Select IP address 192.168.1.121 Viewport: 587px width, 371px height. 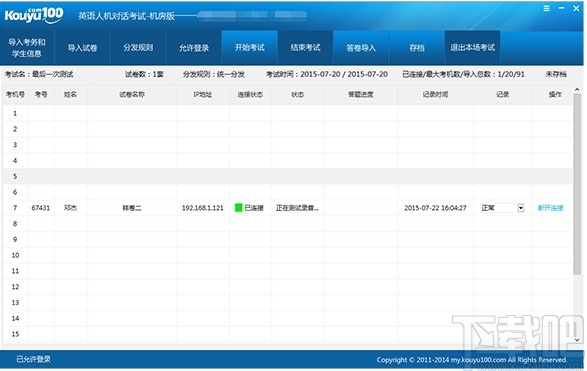tap(203, 208)
